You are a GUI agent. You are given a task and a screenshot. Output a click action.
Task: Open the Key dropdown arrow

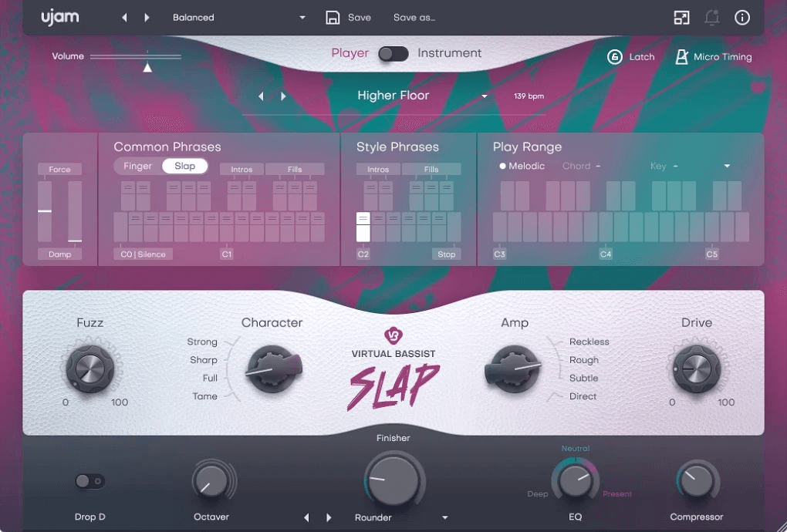coord(727,166)
